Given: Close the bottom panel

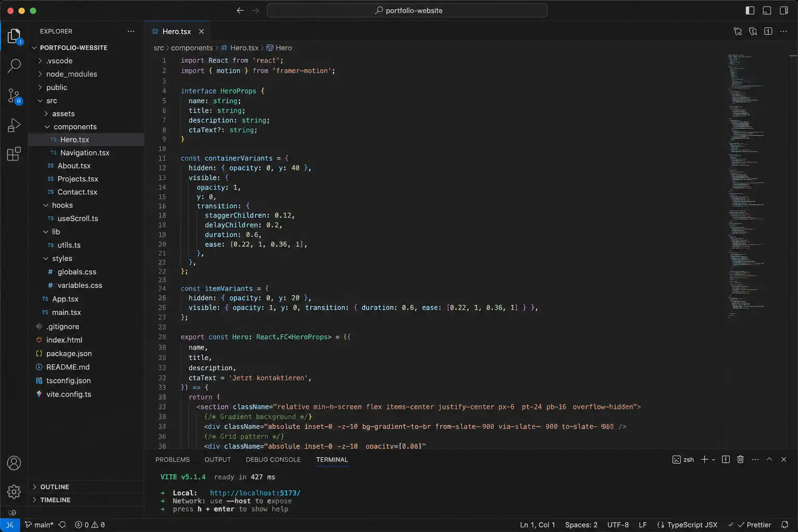Looking at the screenshot, I should pos(783,459).
